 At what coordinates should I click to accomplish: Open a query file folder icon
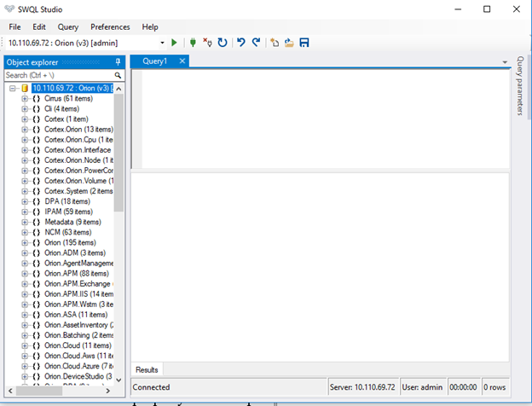pyautogui.click(x=289, y=43)
